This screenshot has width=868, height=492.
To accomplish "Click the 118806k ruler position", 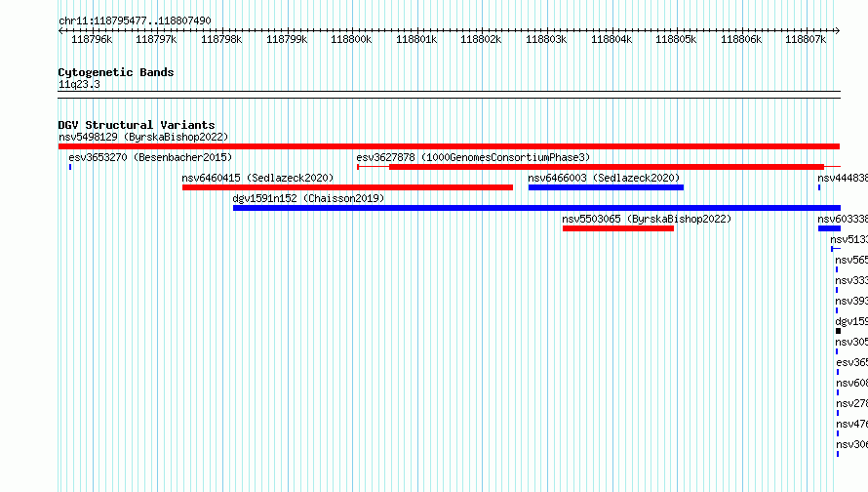I will coord(740,39).
